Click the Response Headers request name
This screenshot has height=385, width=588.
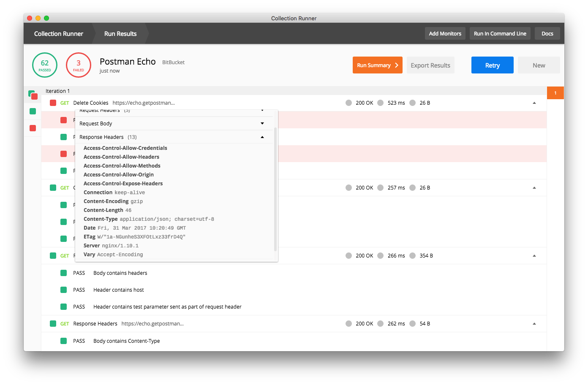pyautogui.click(x=95, y=324)
